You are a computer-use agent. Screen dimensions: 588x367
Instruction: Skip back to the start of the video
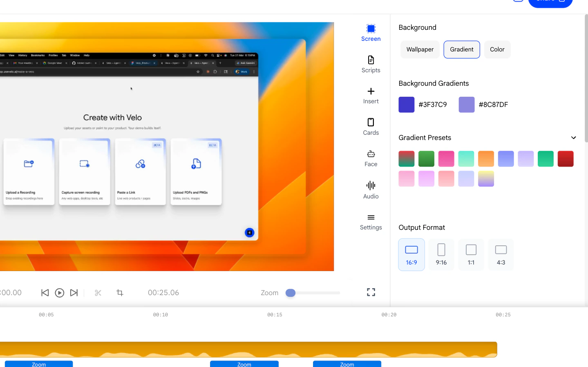pos(45,293)
